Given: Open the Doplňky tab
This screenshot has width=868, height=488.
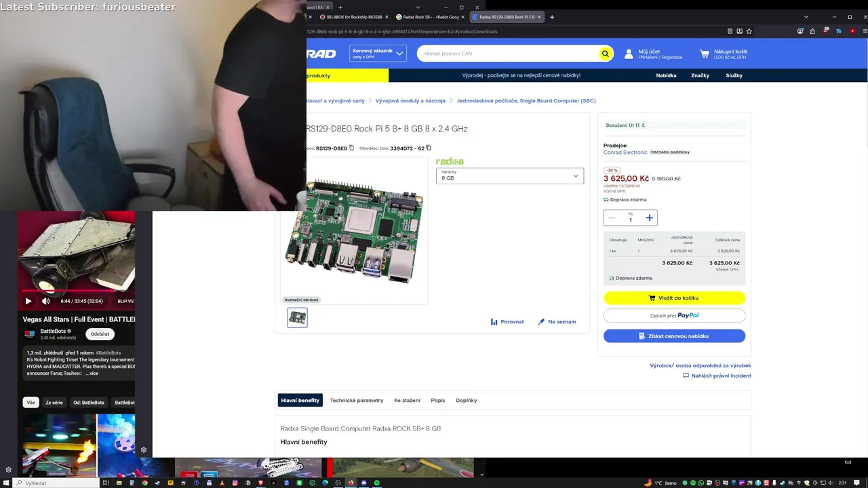Looking at the screenshot, I should [x=467, y=400].
